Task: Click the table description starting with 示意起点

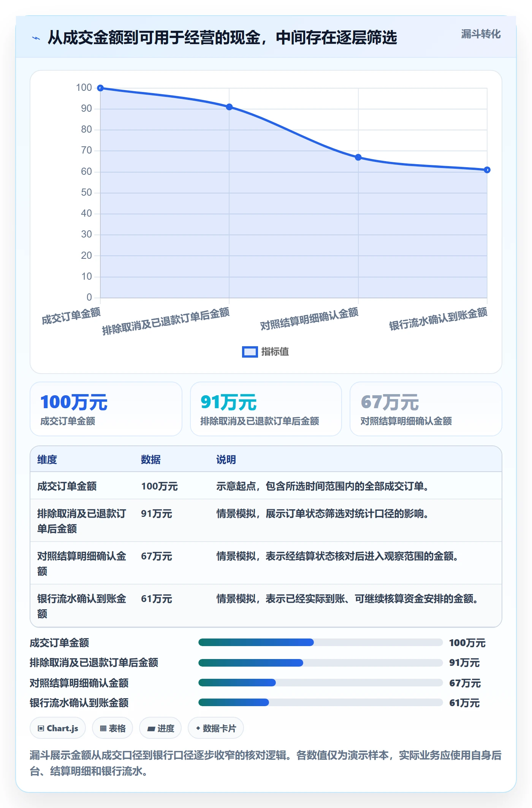Action: (323, 486)
